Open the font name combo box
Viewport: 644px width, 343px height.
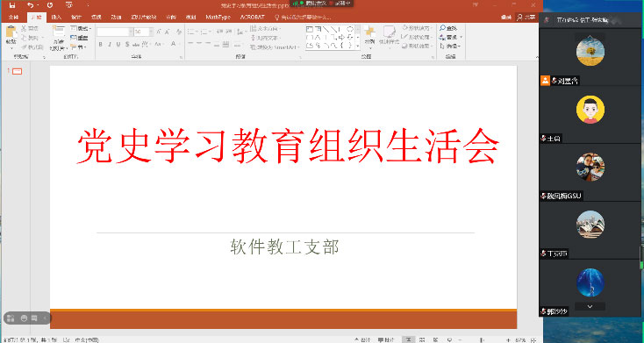(115, 32)
